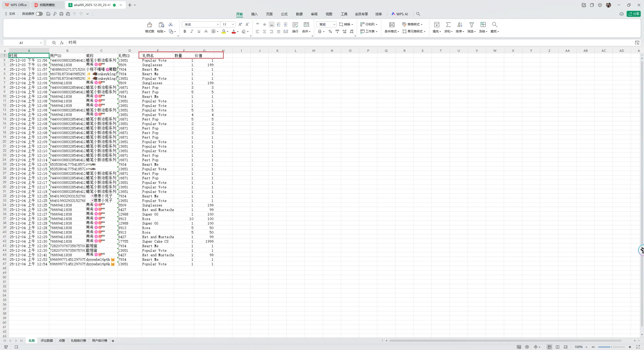Viewport: 644px width, 350px height.
Task: Click the Name Box showing A1
Action: coord(21,43)
